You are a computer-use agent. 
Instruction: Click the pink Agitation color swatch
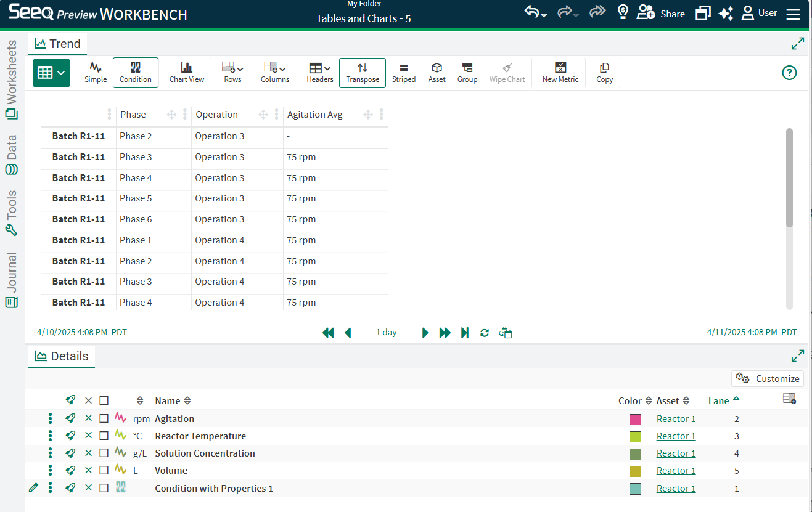635,419
